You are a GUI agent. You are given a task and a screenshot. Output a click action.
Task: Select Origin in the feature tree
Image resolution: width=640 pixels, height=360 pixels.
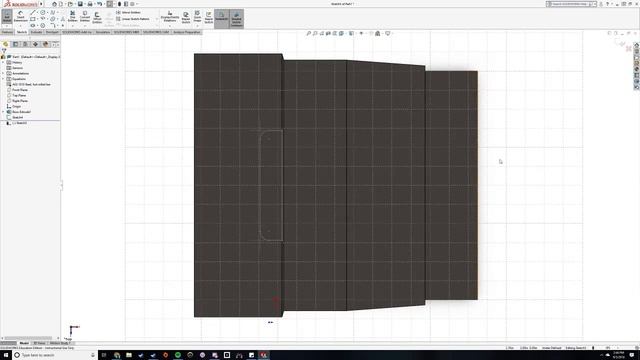click(x=13, y=107)
